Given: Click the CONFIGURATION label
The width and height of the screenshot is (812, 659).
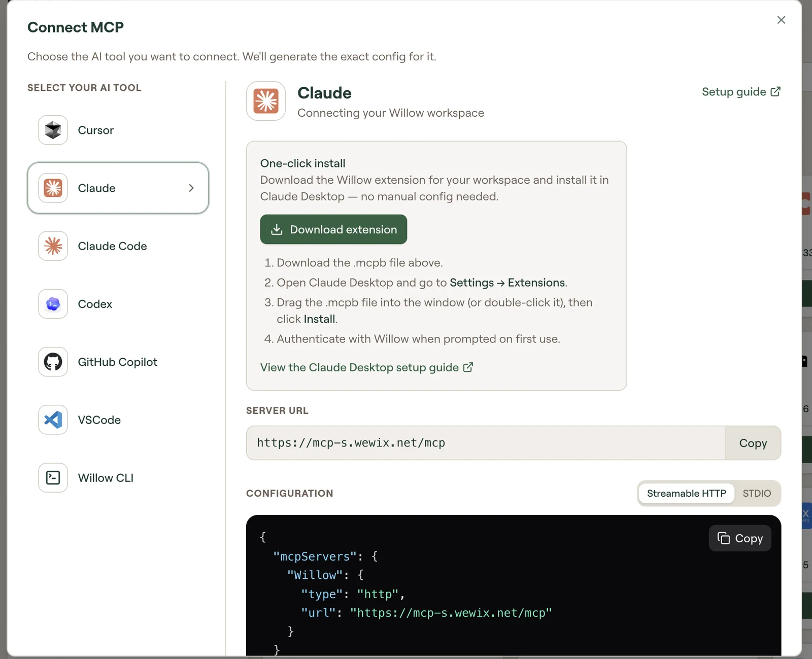Looking at the screenshot, I should pos(289,493).
